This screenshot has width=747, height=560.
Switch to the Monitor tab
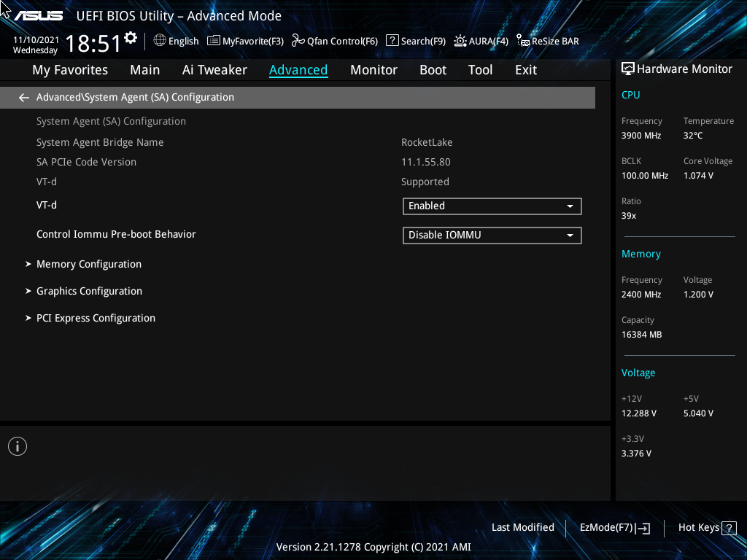(x=373, y=70)
